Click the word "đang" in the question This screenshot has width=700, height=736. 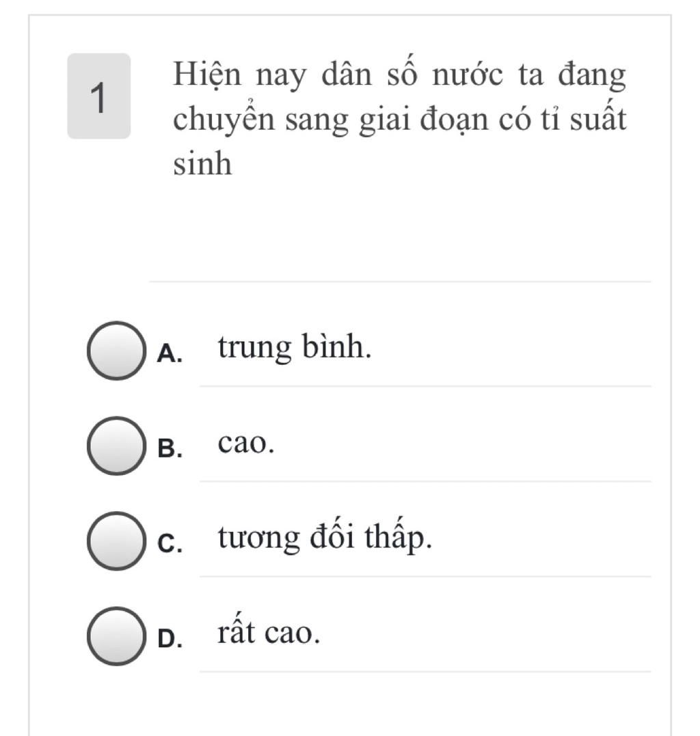click(591, 75)
